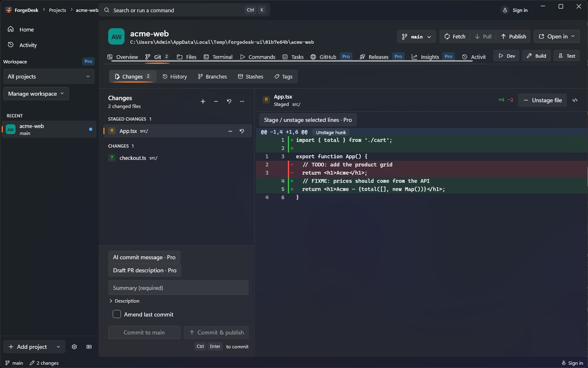This screenshot has width=588, height=368.
Task: Open the more options ellipsis in Changes header
Action: 242,101
